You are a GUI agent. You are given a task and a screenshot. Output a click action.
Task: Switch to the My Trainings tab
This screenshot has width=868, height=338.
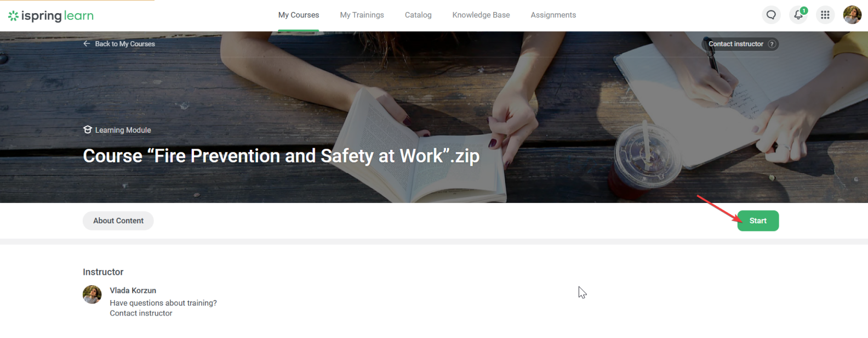tap(362, 15)
